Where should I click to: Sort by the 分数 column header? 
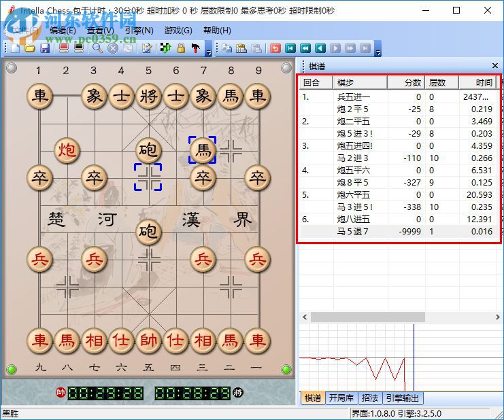coord(406,82)
